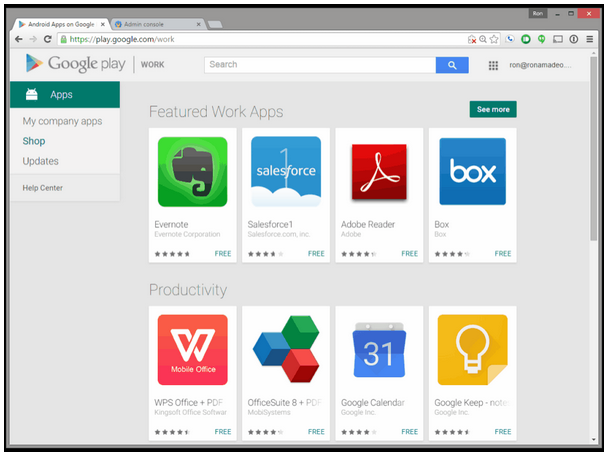
Task: Click the Evernote title text
Action: (x=171, y=225)
